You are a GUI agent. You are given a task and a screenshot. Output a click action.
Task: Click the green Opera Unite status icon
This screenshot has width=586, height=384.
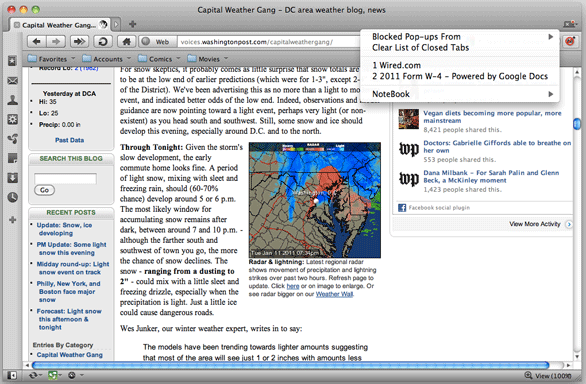[x=53, y=375]
